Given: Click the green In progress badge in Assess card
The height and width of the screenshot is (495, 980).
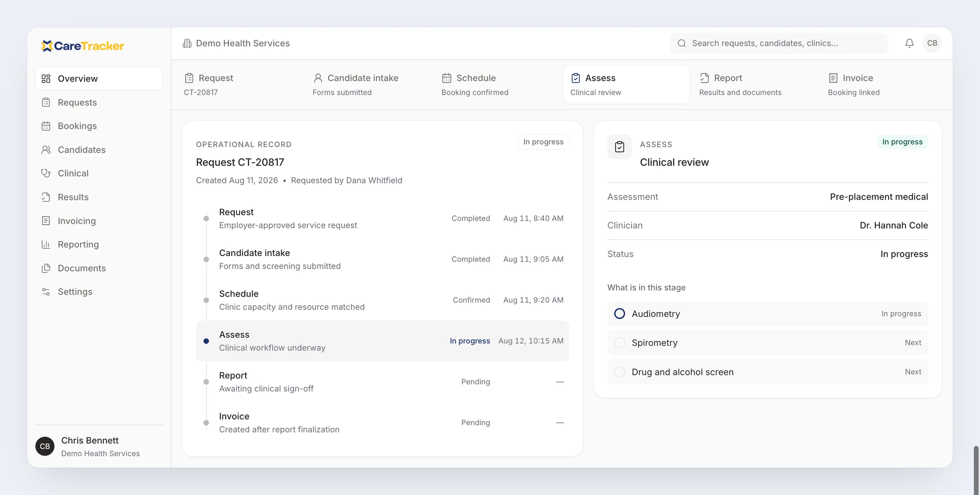Looking at the screenshot, I should pyautogui.click(x=902, y=142).
